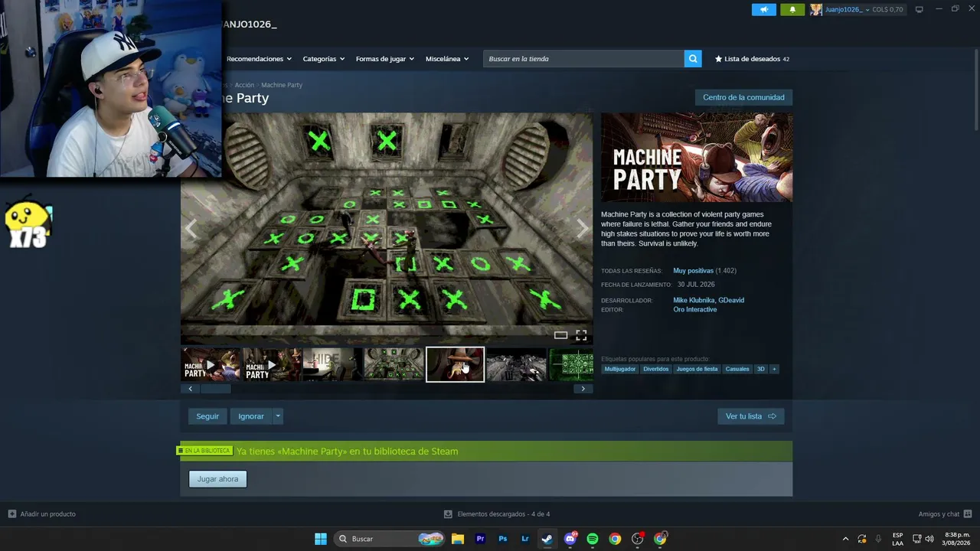Open the Ignorar options dropdown arrow
Viewport: 980px width, 551px height.
(278, 416)
